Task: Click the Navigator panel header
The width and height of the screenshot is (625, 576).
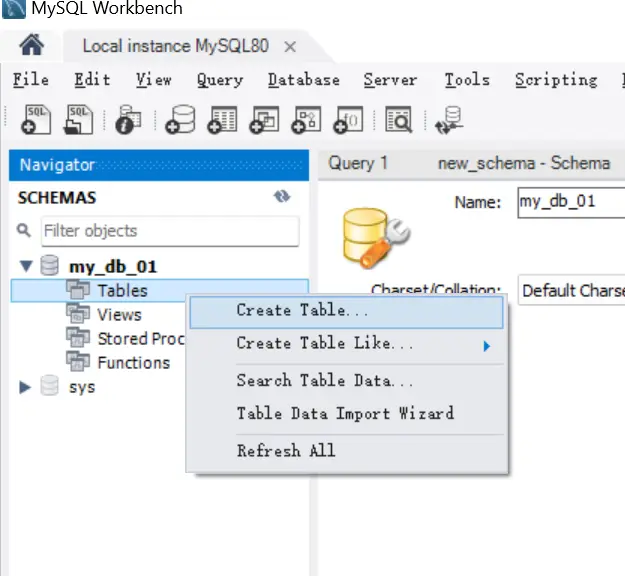Action: 159,165
